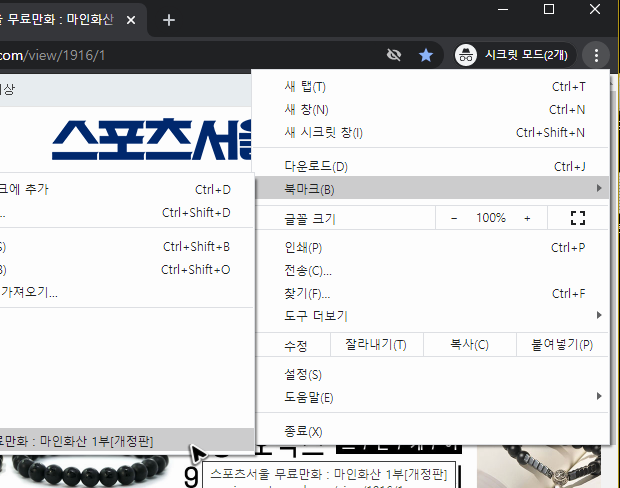The width and height of the screenshot is (620, 488).
Task: Select 종료(X) to exit Chrome
Action: [432, 431]
